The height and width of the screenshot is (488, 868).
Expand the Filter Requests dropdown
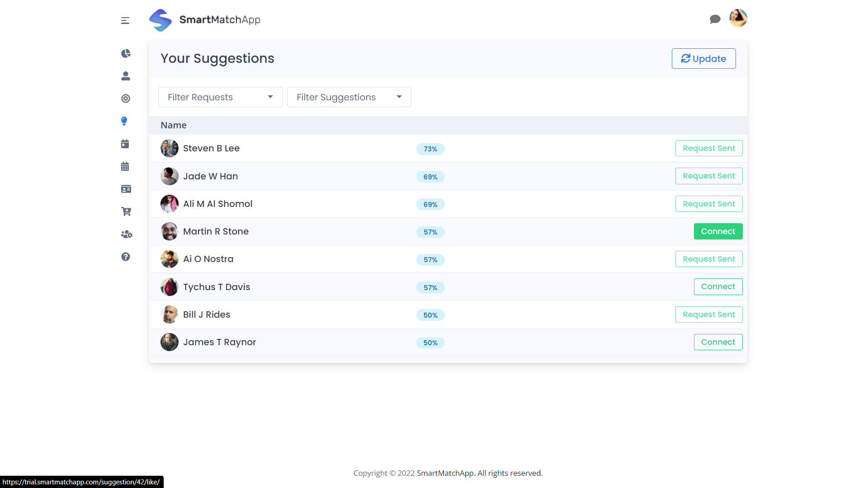coord(220,97)
